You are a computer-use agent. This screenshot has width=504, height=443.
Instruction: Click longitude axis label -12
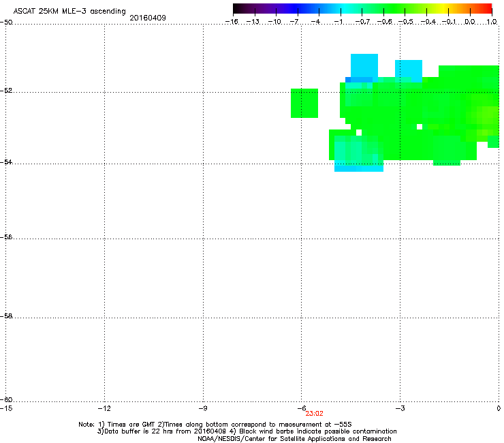104,408
